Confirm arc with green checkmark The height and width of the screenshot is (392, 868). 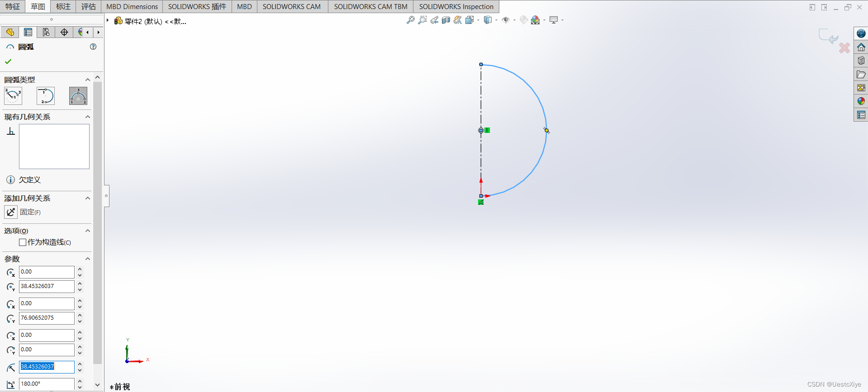[8, 61]
